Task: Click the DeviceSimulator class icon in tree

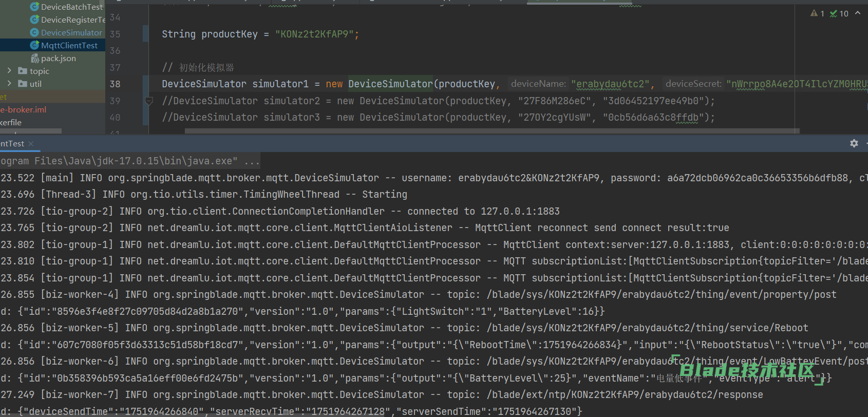Action: pyautogui.click(x=34, y=32)
